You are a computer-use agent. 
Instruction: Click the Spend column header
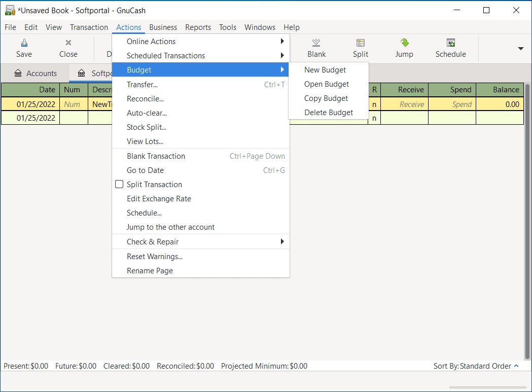pos(452,90)
